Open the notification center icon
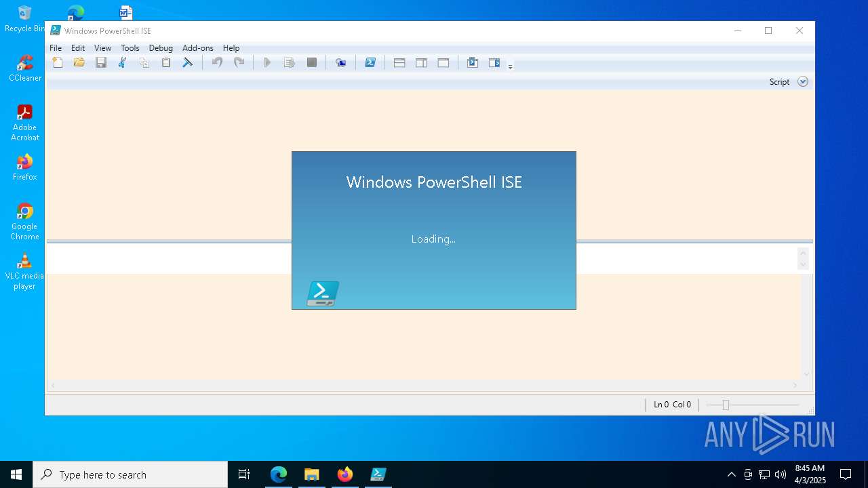Image resolution: width=868 pixels, height=488 pixels. pyautogui.click(x=846, y=474)
